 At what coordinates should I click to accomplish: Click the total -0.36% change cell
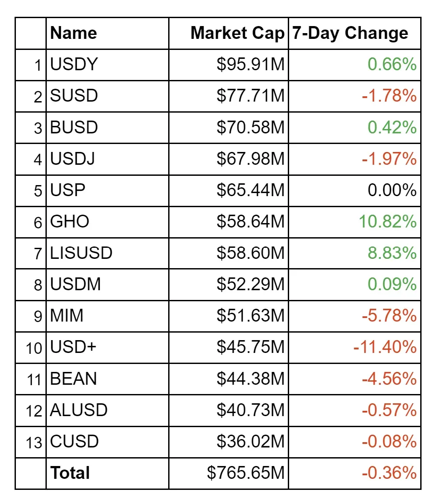[389, 473]
